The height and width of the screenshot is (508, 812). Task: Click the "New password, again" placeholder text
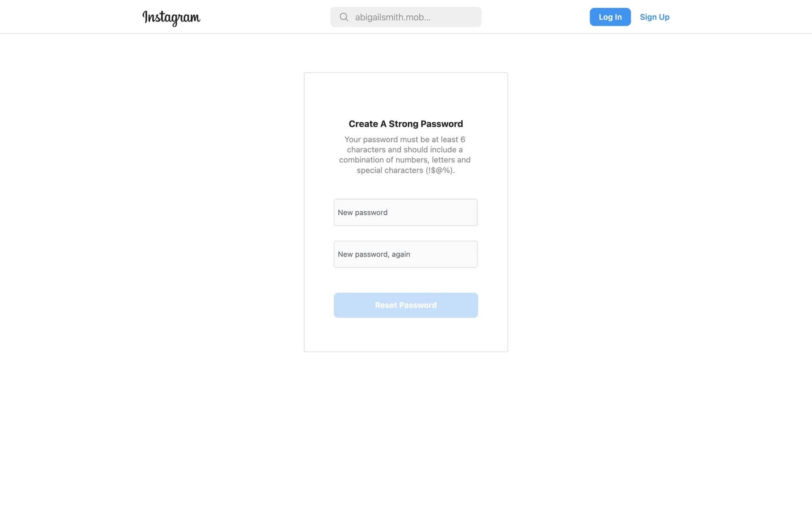374,254
